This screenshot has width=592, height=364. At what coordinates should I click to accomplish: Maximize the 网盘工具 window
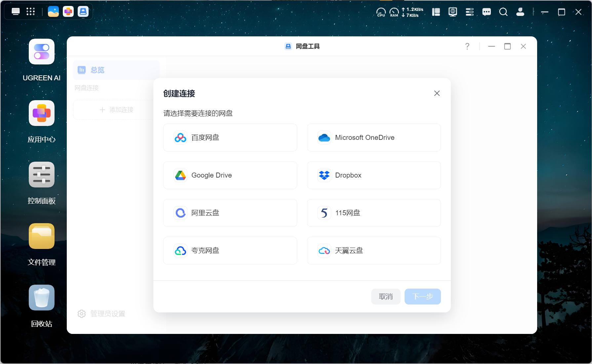click(507, 46)
